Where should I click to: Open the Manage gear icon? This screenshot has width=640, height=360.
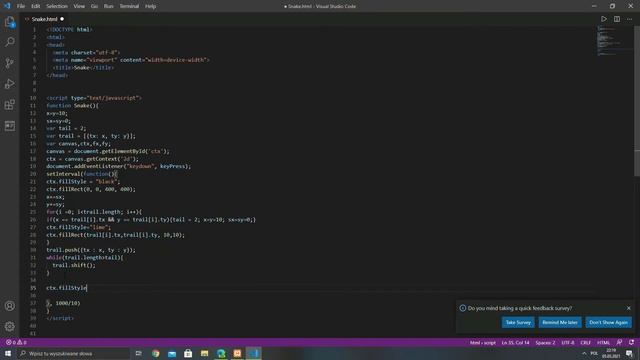[x=10, y=326]
